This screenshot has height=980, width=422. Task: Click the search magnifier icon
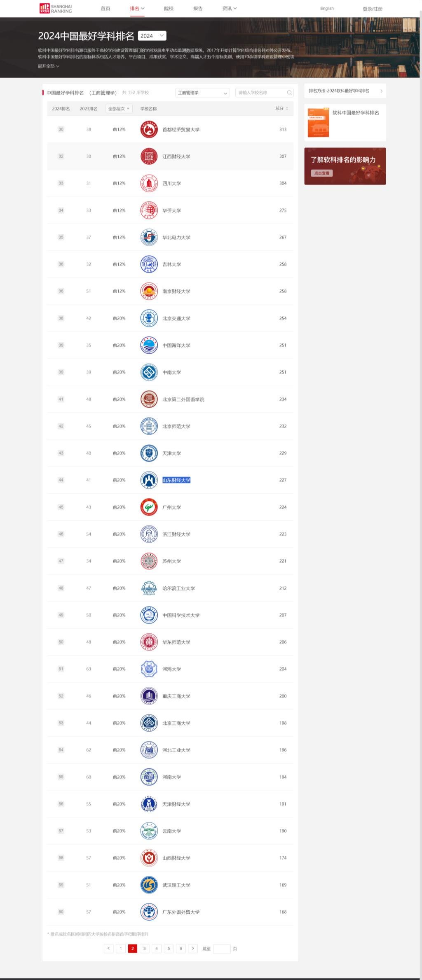point(289,93)
